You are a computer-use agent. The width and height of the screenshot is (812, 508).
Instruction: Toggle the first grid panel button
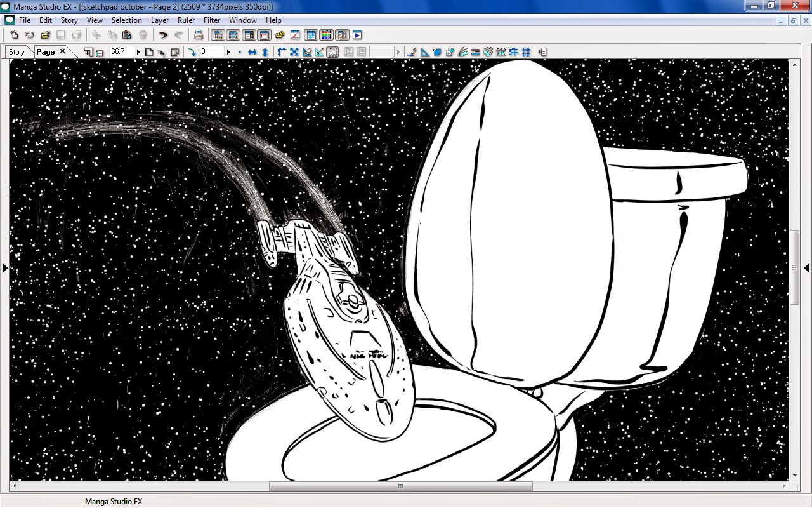coord(218,36)
